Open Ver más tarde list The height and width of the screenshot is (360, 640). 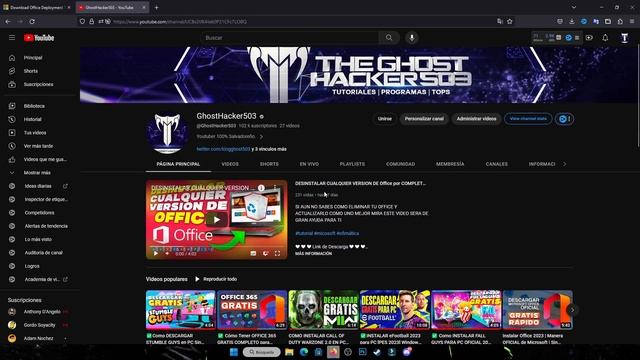pos(39,146)
